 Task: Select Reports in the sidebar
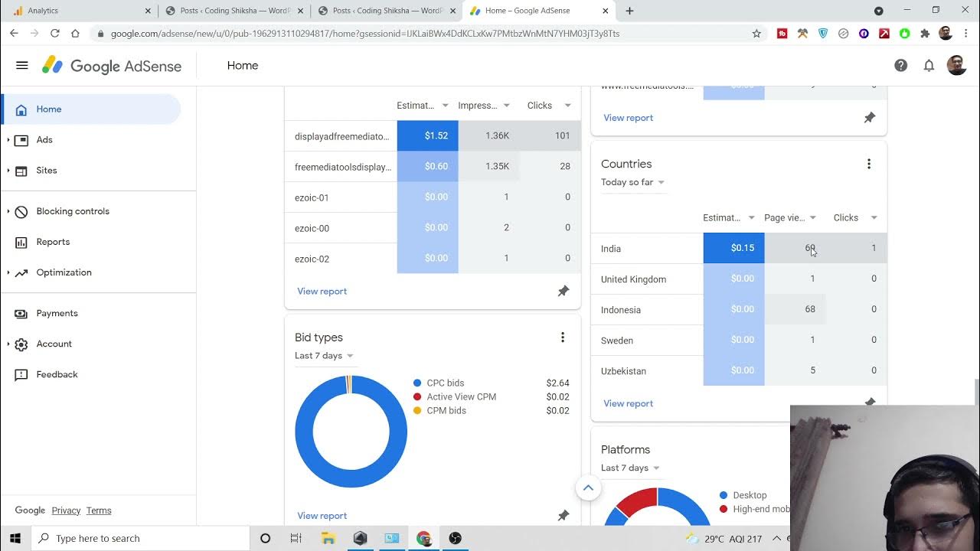(x=53, y=242)
